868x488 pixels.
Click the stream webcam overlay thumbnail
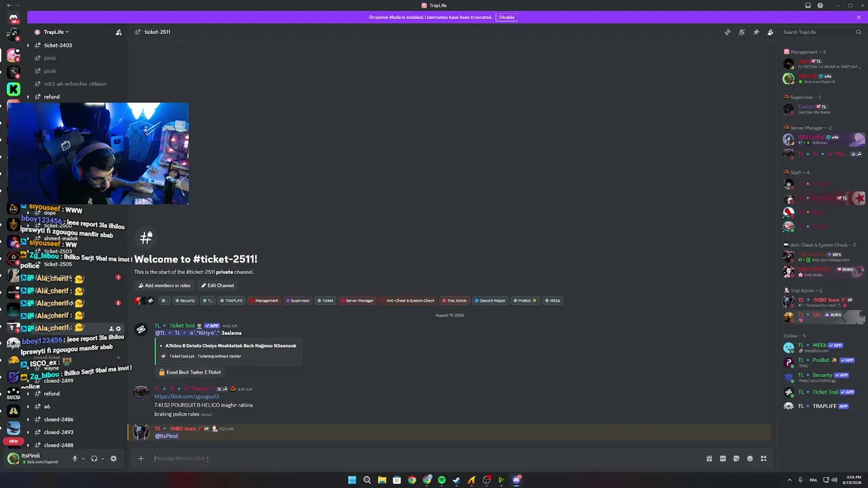98,153
